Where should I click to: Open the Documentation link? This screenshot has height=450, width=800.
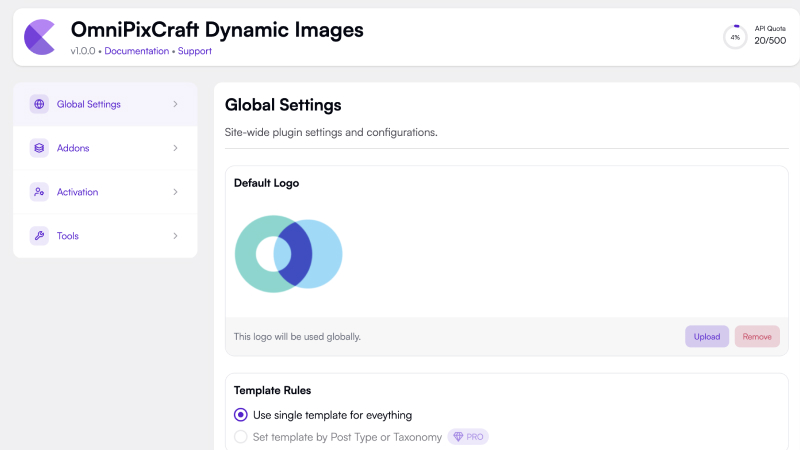pos(137,51)
